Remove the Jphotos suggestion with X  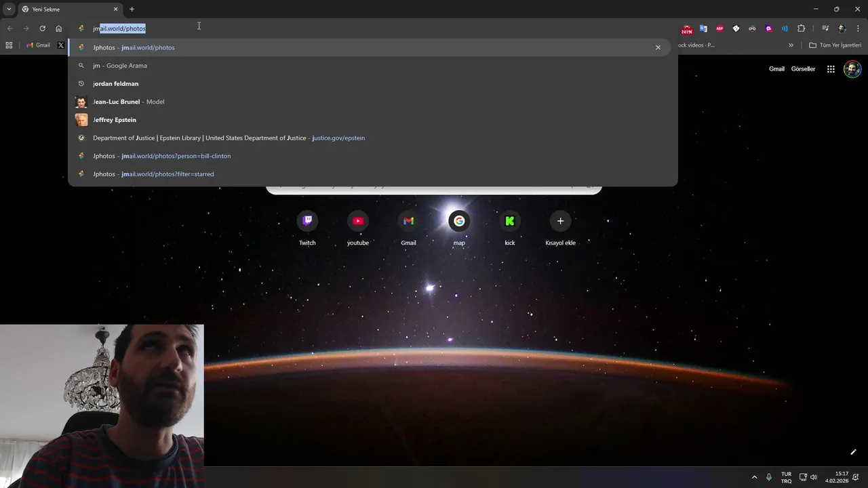(658, 47)
